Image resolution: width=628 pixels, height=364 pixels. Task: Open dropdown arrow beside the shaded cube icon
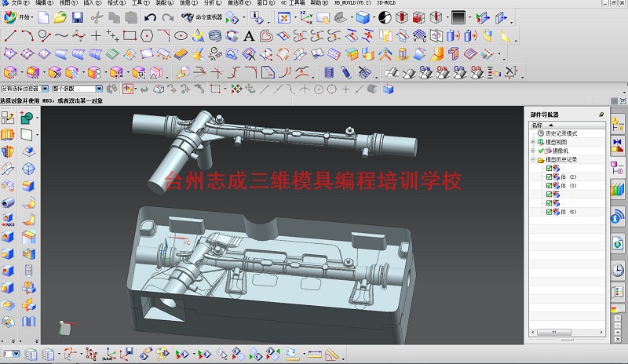click(x=374, y=17)
